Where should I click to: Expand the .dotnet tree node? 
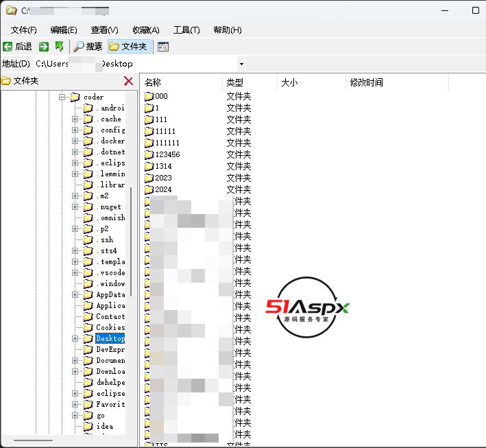point(75,152)
